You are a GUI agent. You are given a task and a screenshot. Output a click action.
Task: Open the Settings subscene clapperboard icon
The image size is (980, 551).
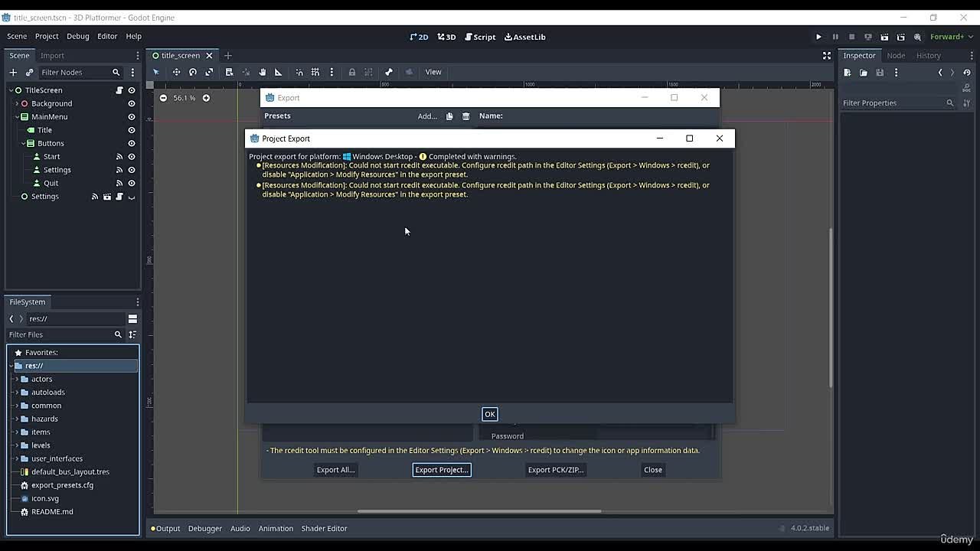[107, 197]
